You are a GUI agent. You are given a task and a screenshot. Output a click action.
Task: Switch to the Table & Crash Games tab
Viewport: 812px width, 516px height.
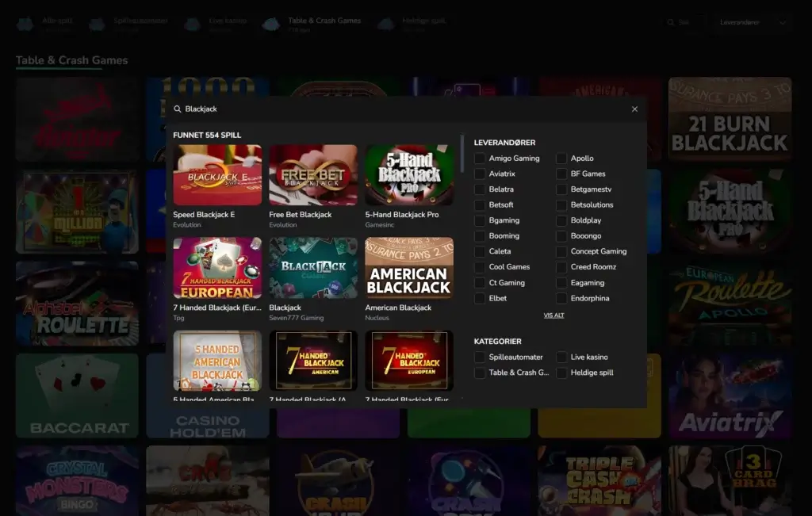312,23
